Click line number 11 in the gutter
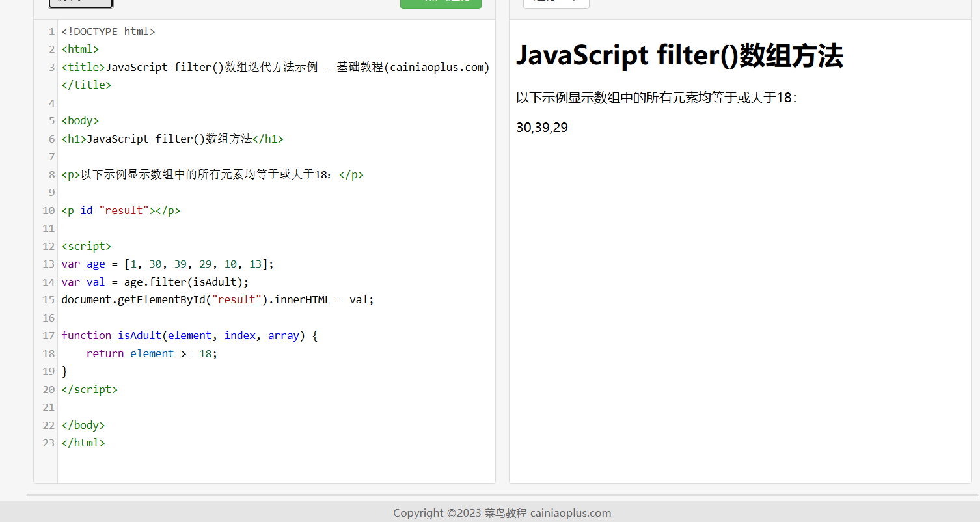 (x=49, y=228)
